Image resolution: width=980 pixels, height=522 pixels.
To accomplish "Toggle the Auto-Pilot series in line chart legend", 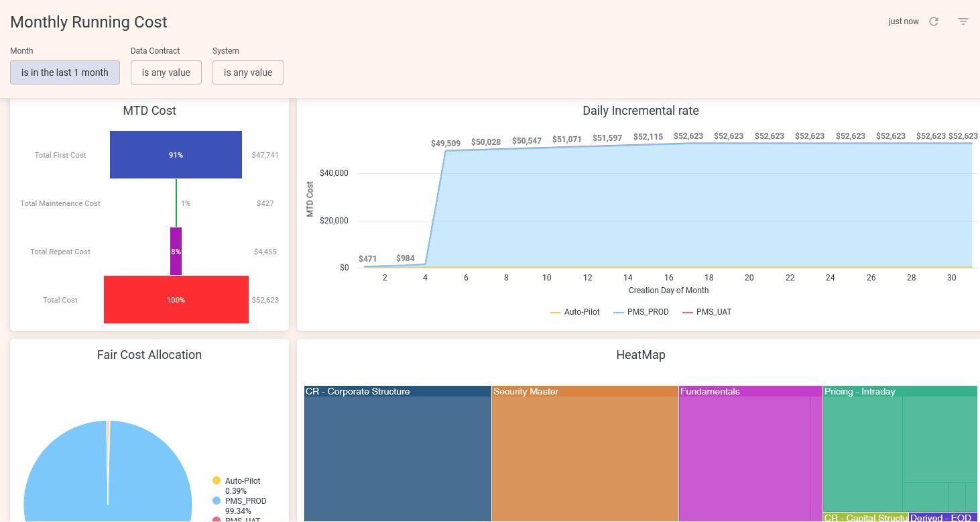I will pos(575,312).
